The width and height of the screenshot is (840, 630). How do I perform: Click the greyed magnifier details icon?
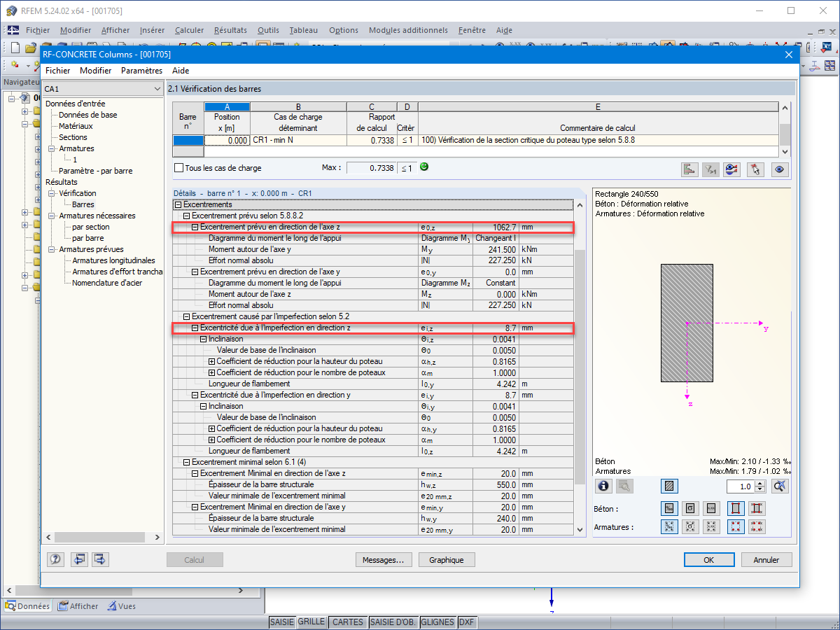tap(625, 485)
